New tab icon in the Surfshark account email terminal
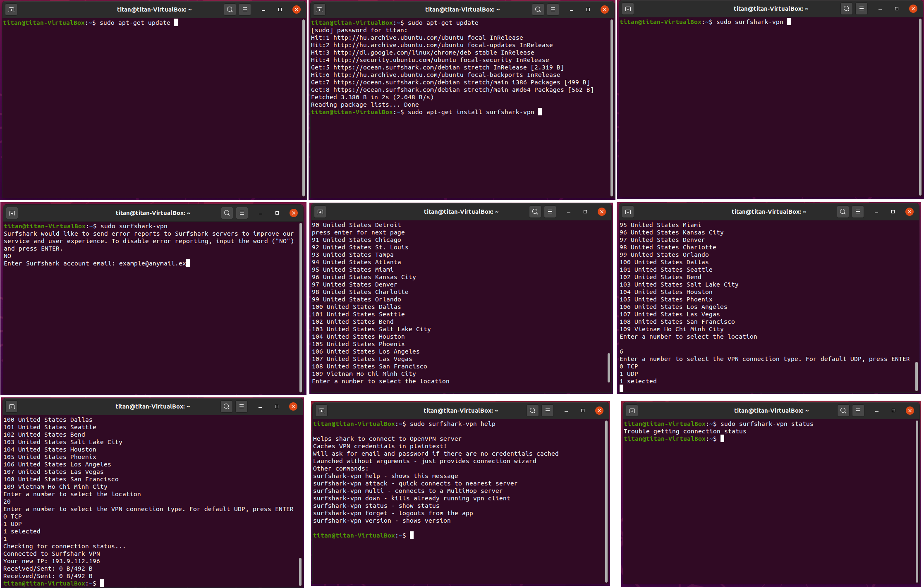 pyautogui.click(x=12, y=213)
